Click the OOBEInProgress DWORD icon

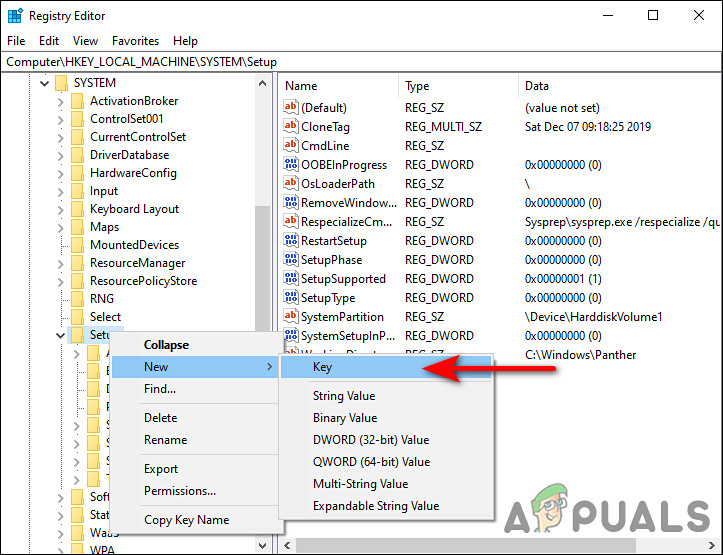290,164
